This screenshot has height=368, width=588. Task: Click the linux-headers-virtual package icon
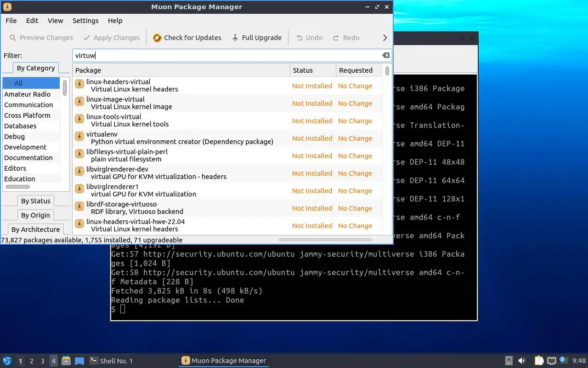coord(79,84)
